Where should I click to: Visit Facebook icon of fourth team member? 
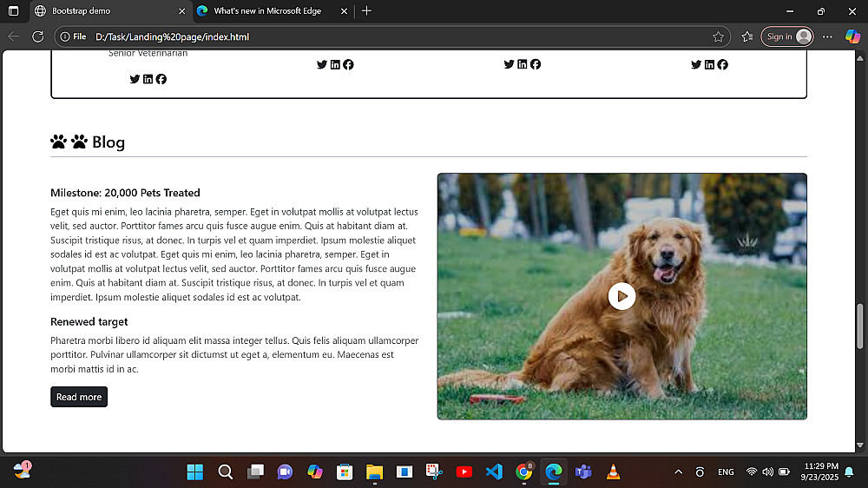(x=722, y=65)
